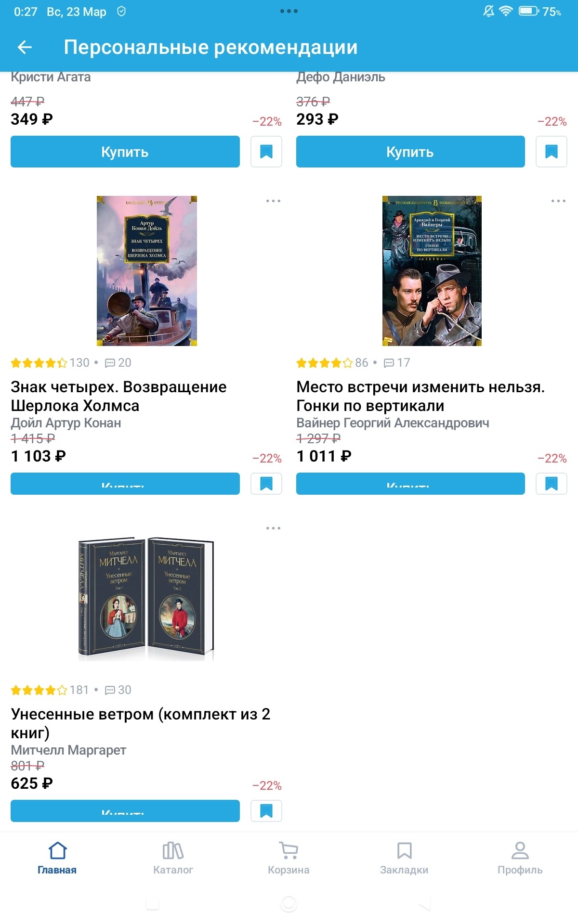Image resolution: width=578 pixels, height=924 pixels.
Task: Open the Каталог tab
Action: (x=173, y=858)
